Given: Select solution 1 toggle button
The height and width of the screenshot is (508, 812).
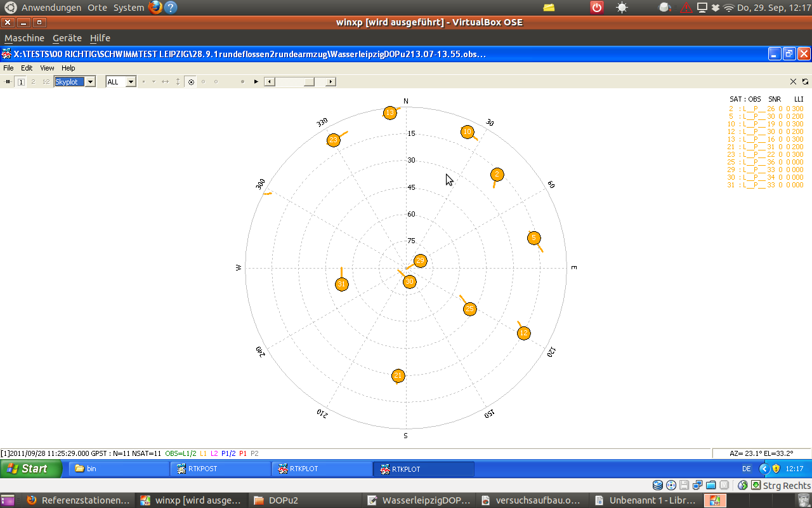Looking at the screenshot, I should pos(21,82).
